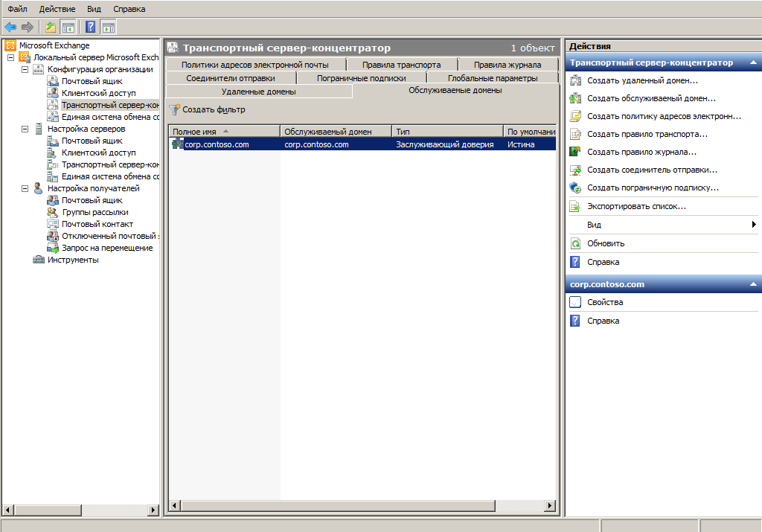Click the Инструменты toolbox icon

[39, 260]
